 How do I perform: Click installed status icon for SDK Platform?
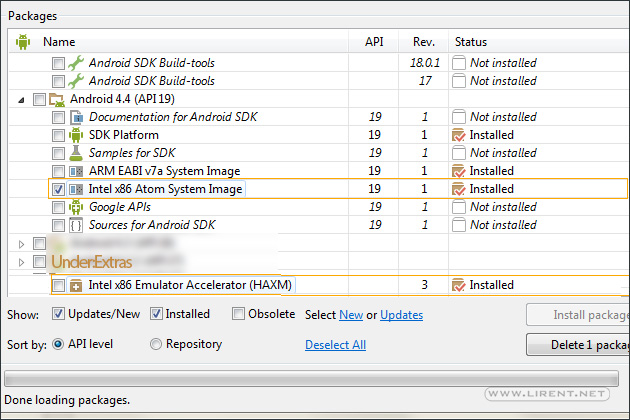tap(458, 135)
